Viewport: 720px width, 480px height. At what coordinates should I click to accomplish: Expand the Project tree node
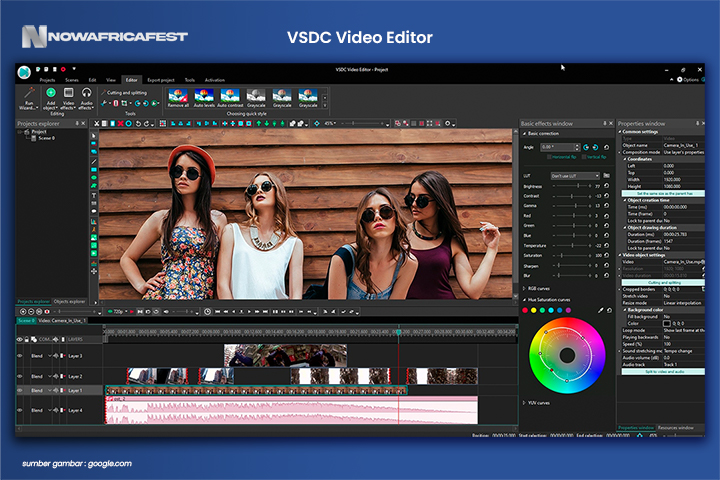click(x=20, y=132)
